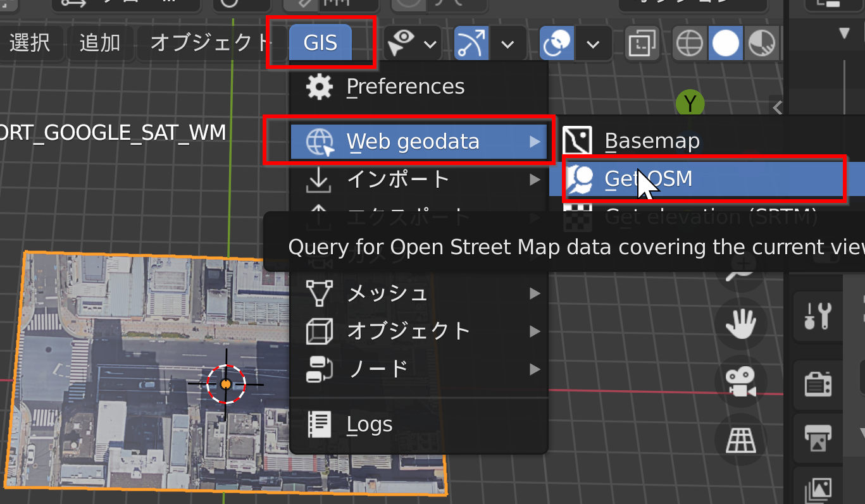Open インポート submenu
This screenshot has height=504, width=865.
pos(418,180)
